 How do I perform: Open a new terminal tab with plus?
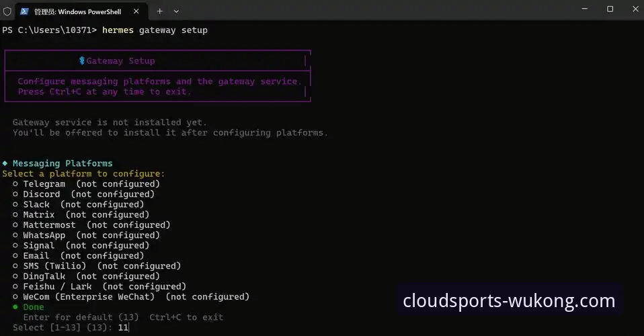[x=160, y=11]
